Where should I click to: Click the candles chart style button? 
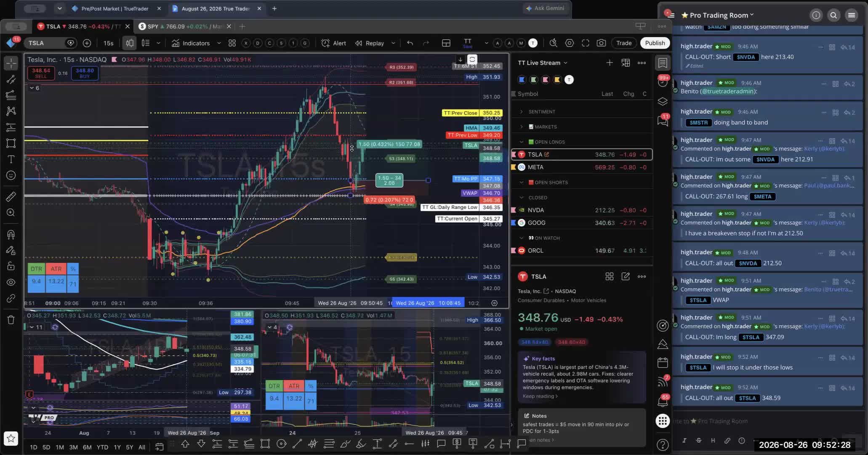pos(130,43)
